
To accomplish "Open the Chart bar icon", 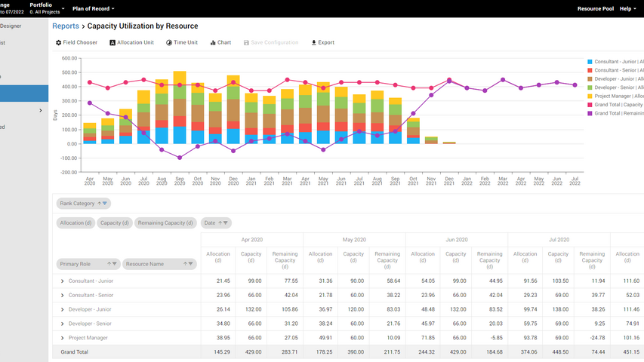I will click(213, 43).
